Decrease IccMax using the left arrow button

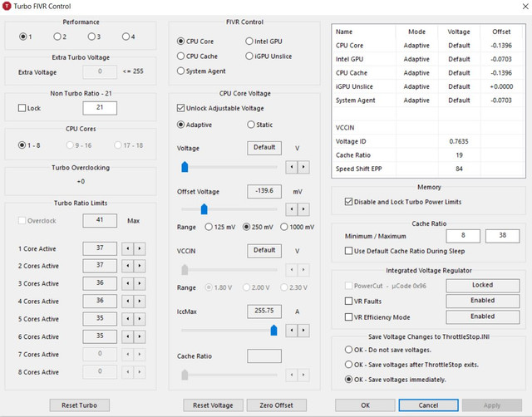[x=292, y=331]
